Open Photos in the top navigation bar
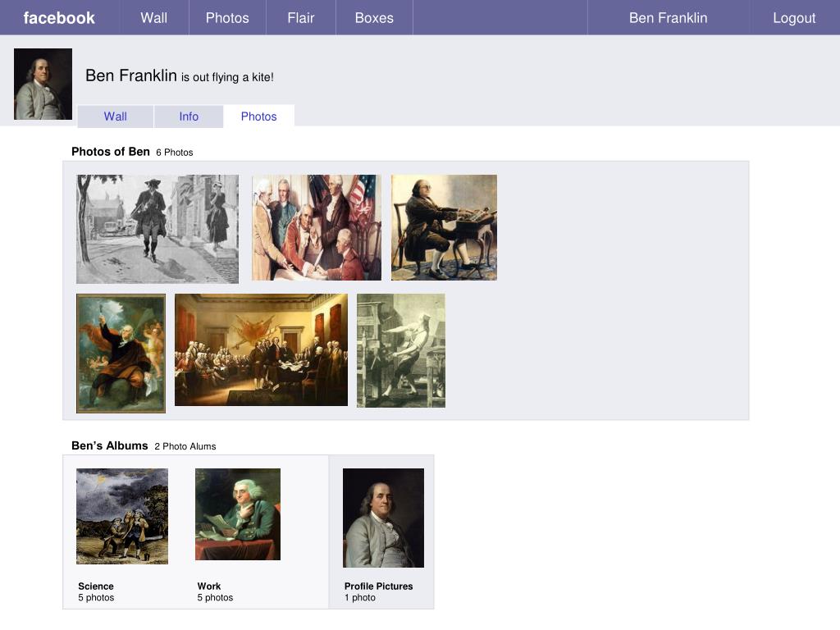This screenshot has width=840, height=630. [227, 18]
